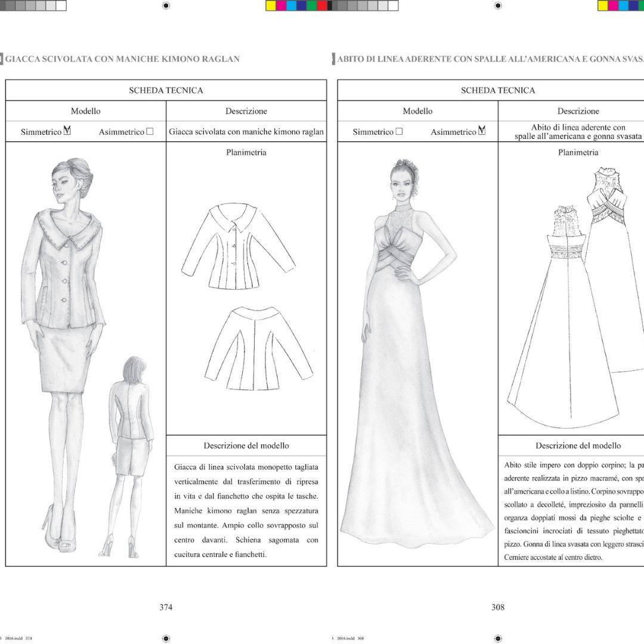The width and height of the screenshot is (644, 644).
Task: Click the heading starting "ABITO DI LINEA ADERENTE"
Action: pyautogui.click(x=490, y=58)
